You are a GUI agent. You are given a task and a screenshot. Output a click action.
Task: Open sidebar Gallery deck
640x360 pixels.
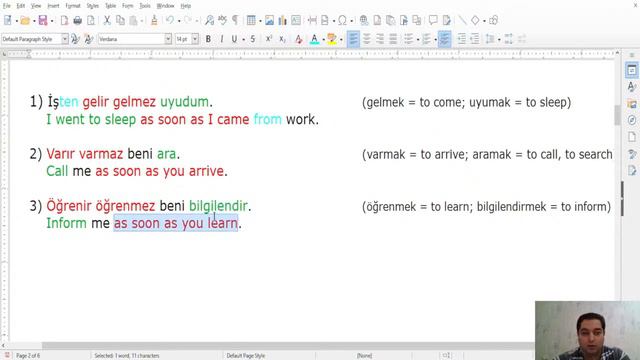pos(632,104)
